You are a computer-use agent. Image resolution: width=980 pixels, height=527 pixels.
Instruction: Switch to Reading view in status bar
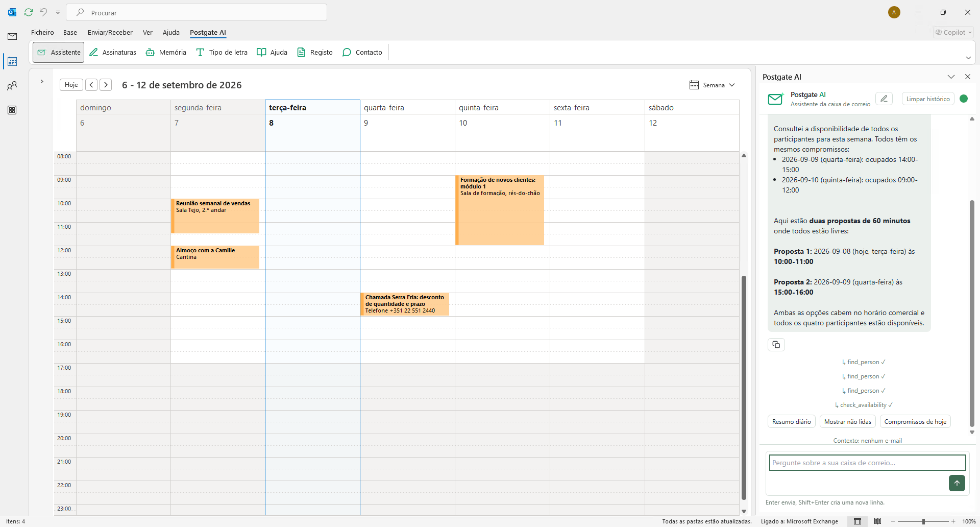pyautogui.click(x=878, y=521)
